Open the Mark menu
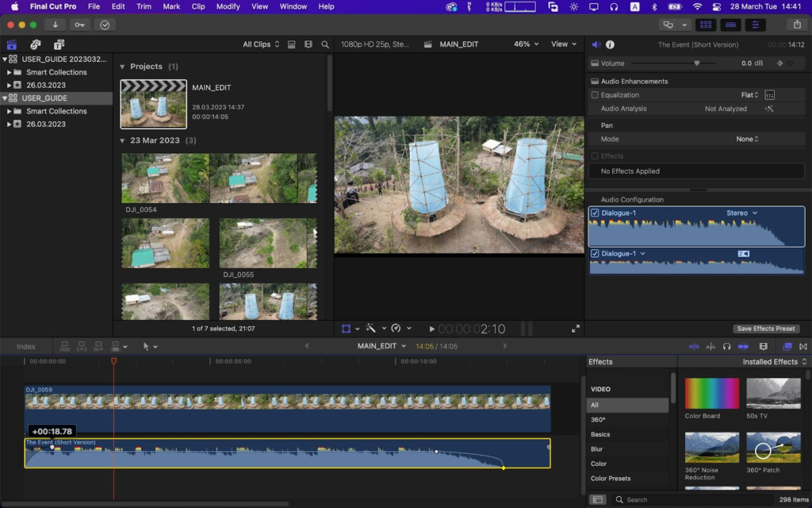 (171, 6)
